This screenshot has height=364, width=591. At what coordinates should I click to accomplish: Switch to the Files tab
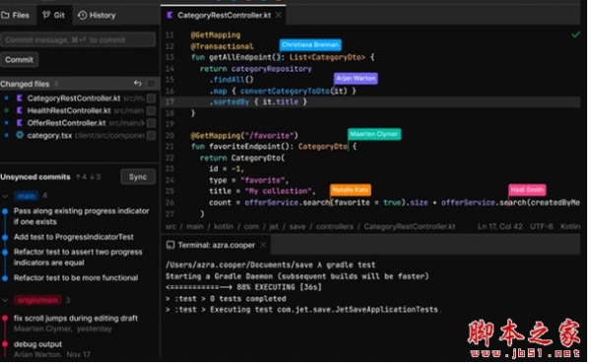[16, 15]
